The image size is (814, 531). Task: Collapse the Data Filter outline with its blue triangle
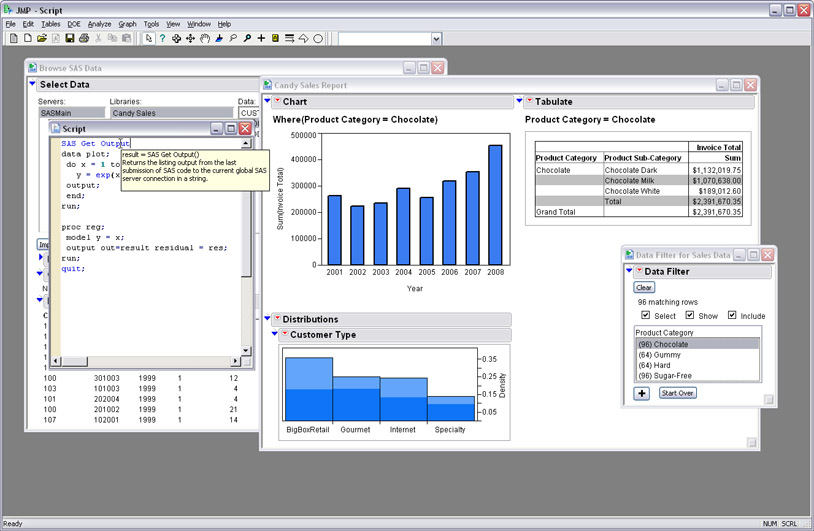tap(629, 270)
